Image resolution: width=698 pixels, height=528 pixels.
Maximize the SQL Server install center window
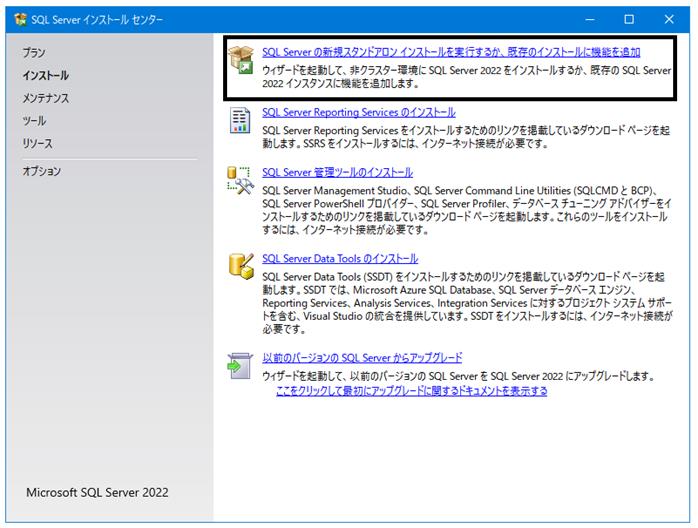tap(629, 20)
